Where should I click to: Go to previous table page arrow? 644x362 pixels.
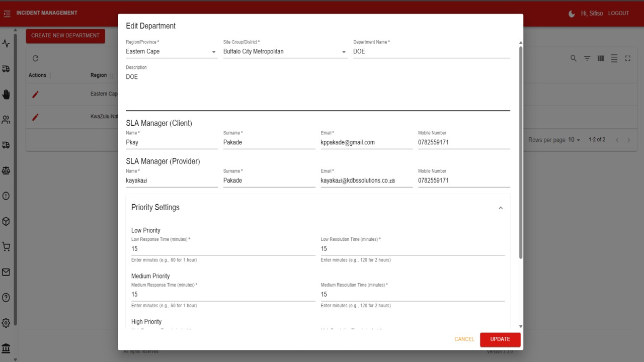pyautogui.click(x=617, y=140)
